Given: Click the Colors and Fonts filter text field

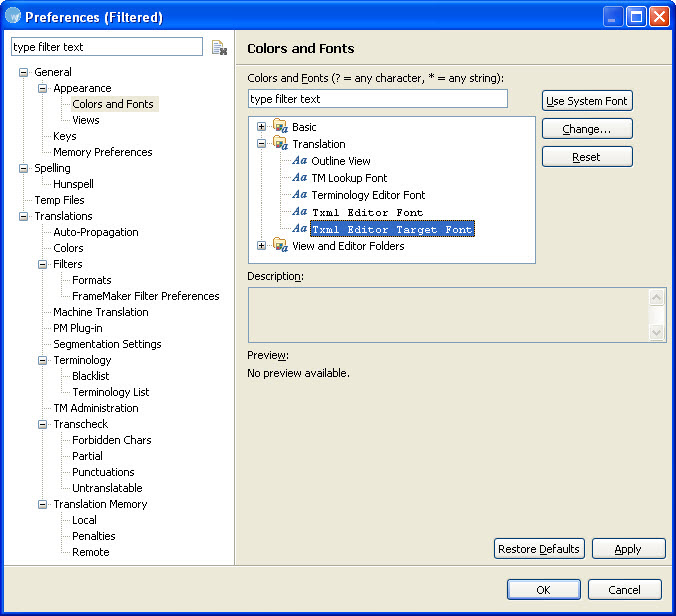Looking at the screenshot, I should pos(377,99).
